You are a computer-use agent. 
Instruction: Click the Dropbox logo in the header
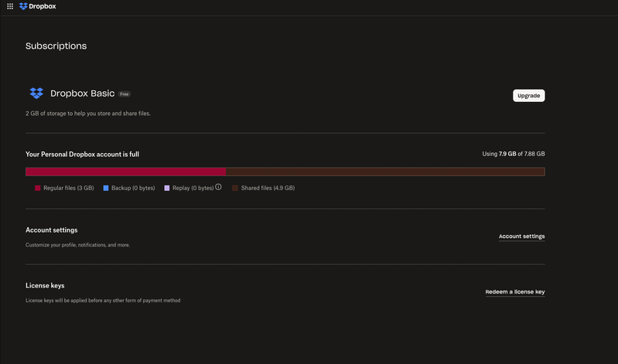coord(37,6)
